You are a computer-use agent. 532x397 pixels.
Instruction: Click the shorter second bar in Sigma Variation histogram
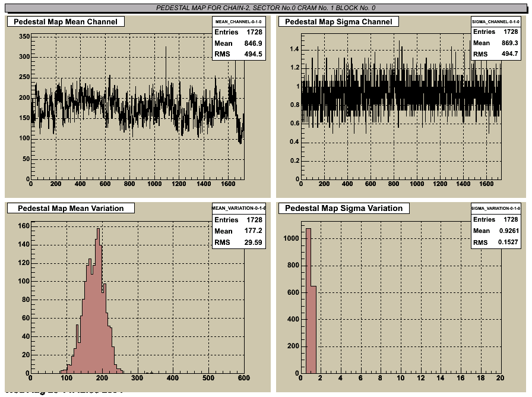[x=313, y=330]
